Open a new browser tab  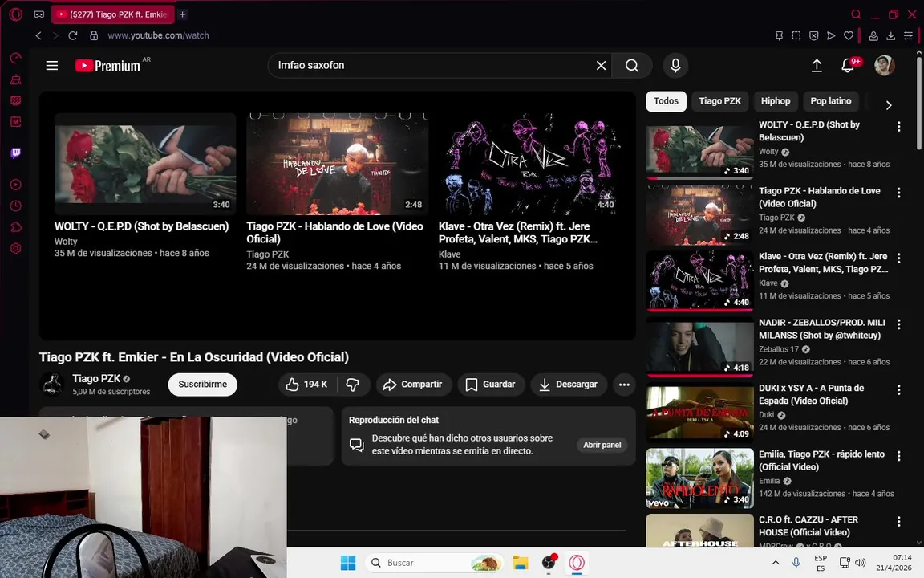pyautogui.click(x=183, y=14)
